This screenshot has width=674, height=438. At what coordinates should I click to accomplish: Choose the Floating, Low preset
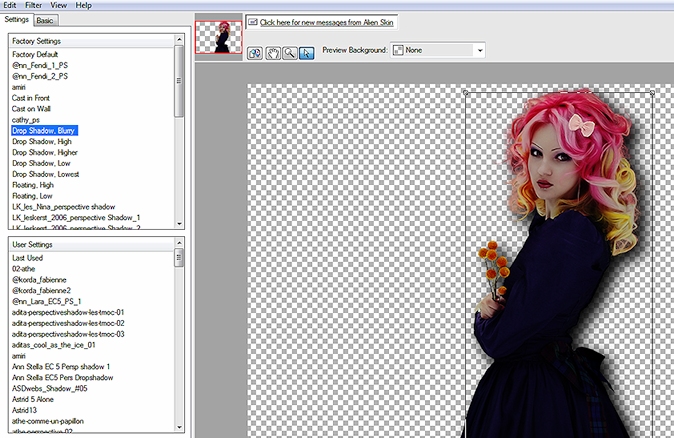pyautogui.click(x=32, y=196)
